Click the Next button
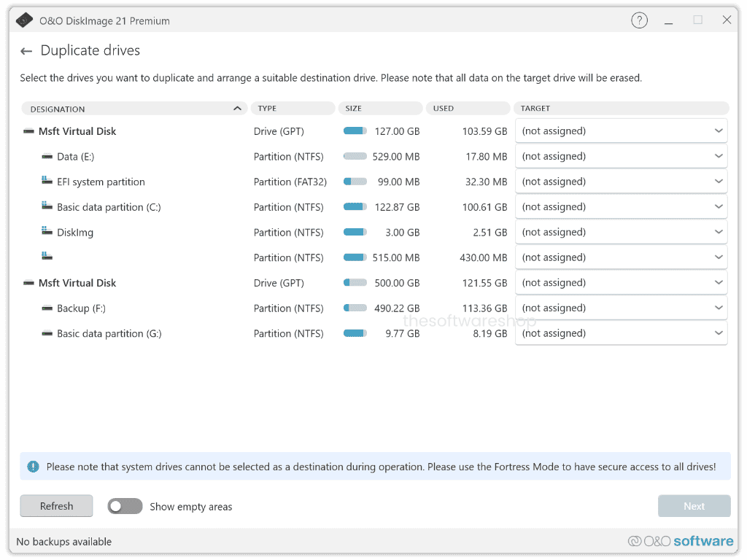The height and width of the screenshot is (560, 747). (x=694, y=506)
